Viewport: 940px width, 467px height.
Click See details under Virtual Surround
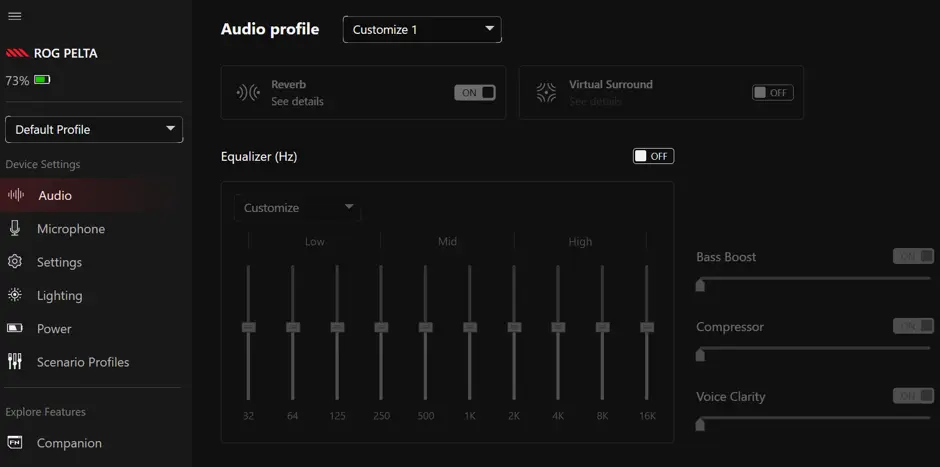595,101
